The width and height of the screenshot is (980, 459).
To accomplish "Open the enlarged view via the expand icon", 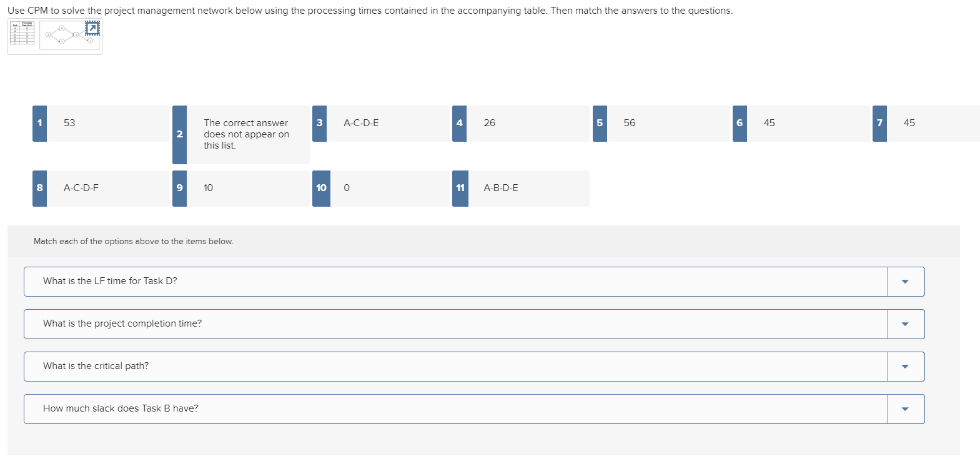I will click(91, 26).
